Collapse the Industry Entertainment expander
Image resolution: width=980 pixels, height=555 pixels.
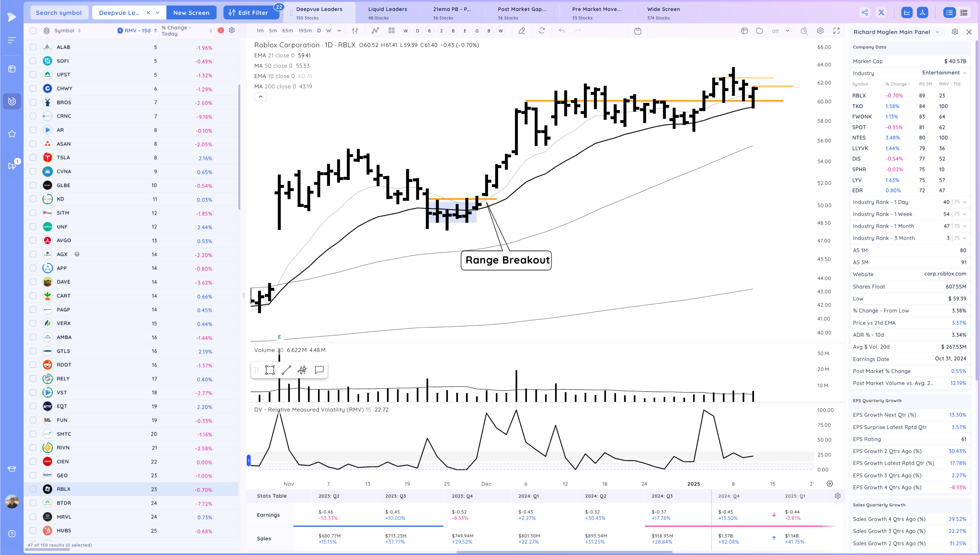(964, 73)
